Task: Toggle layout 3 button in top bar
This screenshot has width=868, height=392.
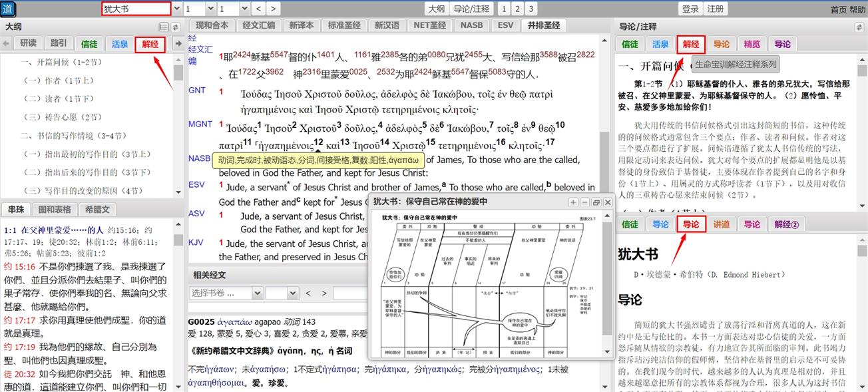Action: click(x=531, y=9)
